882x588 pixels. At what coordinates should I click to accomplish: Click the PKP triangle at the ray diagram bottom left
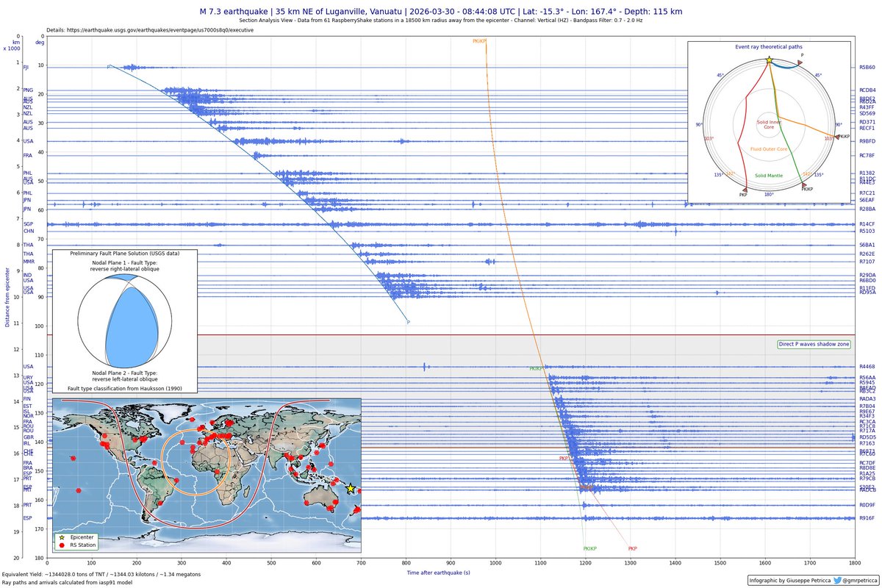[x=747, y=189]
